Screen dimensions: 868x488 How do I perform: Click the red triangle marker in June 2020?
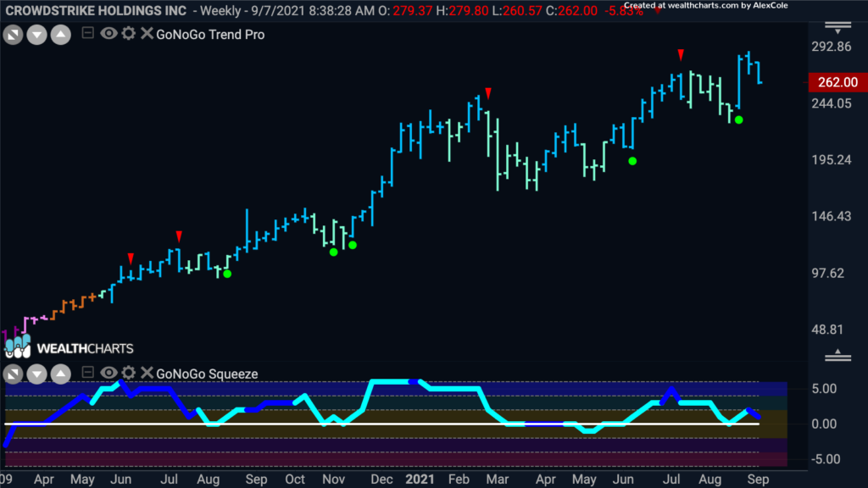click(x=131, y=258)
